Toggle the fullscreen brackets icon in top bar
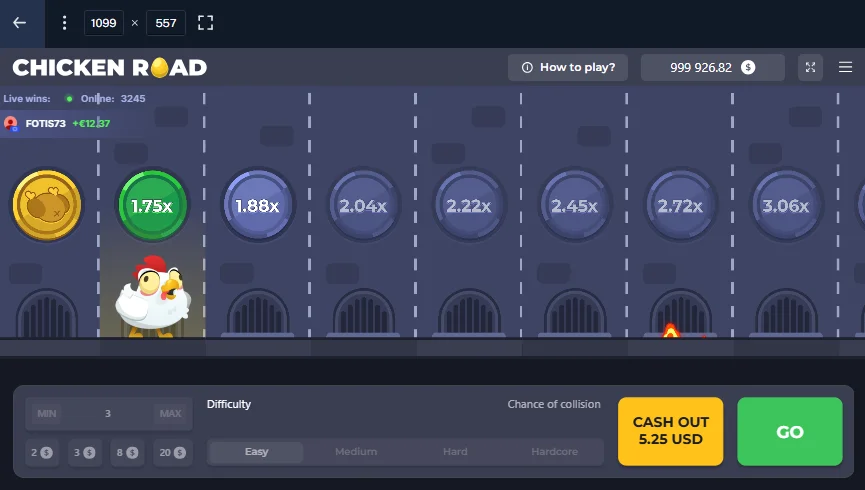Image resolution: width=865 pixels, height=490 pixels. 205,23
